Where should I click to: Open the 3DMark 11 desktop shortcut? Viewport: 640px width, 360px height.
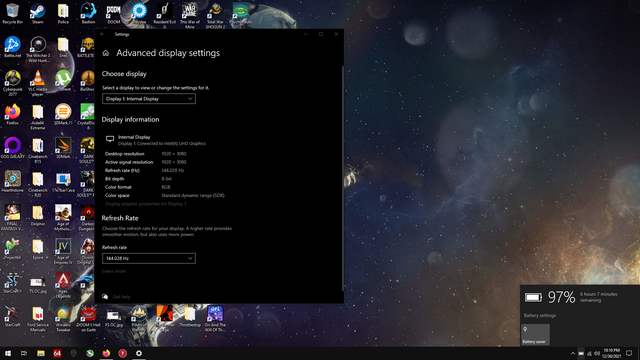(x=63, y=114)
